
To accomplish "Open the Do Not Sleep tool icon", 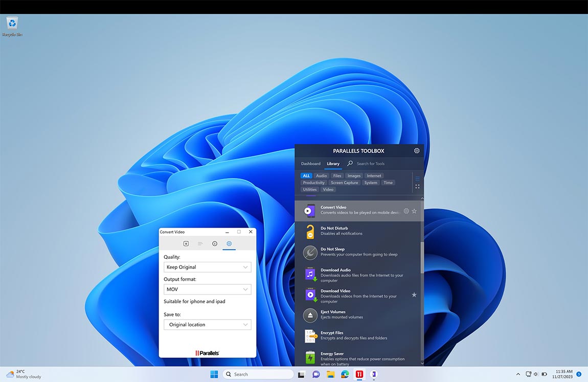I will [x=309, y=252].
